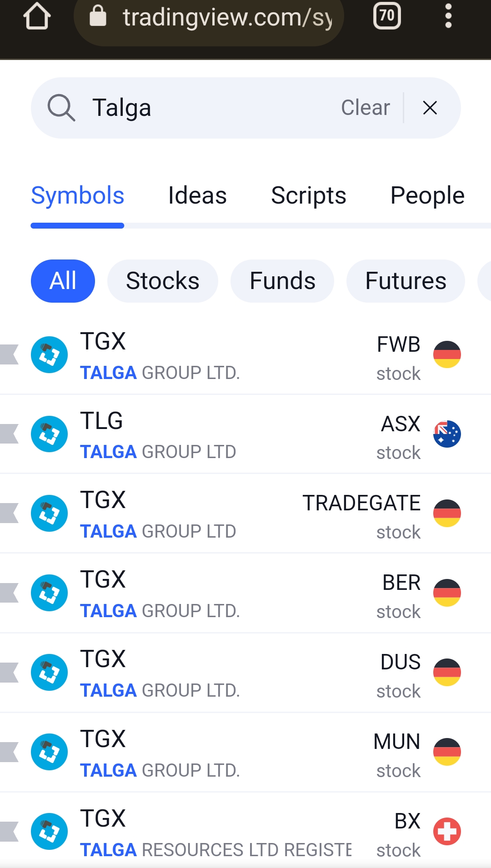
Task: Switch to the Scripts tab
Action: (309, 196)
